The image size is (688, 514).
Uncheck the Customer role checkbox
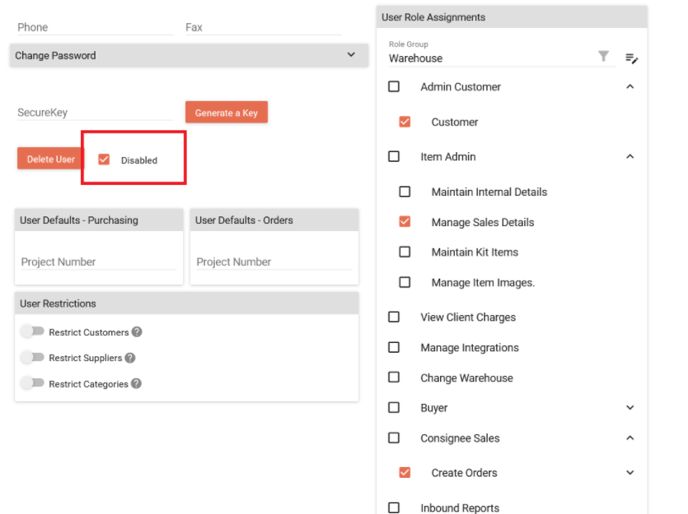click(405, 122)
